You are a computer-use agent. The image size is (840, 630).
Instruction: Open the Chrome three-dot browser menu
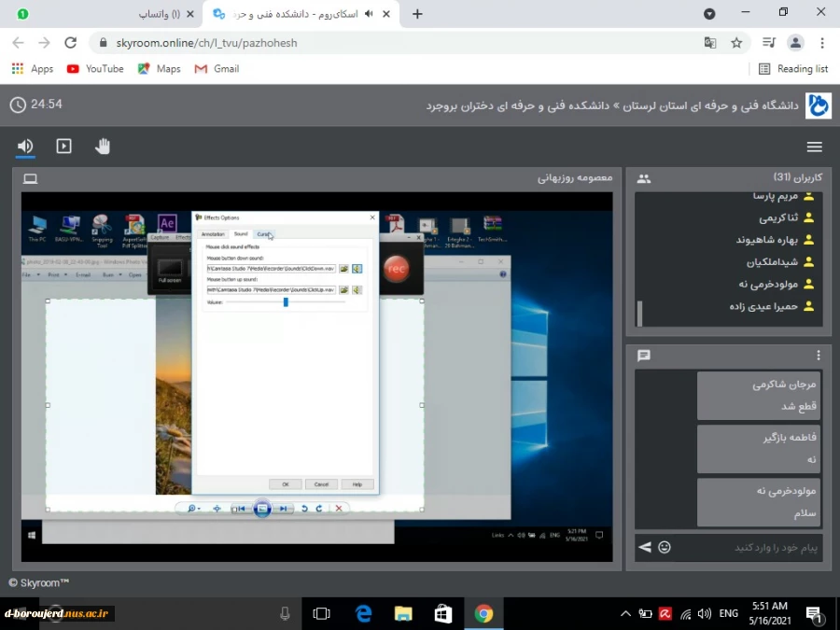[822, 43]
